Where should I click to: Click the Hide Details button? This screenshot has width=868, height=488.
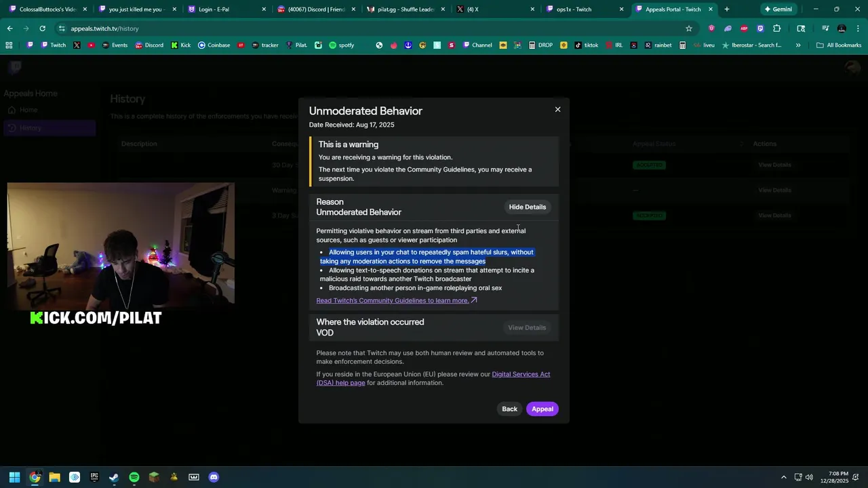click(x=527, y=207)
